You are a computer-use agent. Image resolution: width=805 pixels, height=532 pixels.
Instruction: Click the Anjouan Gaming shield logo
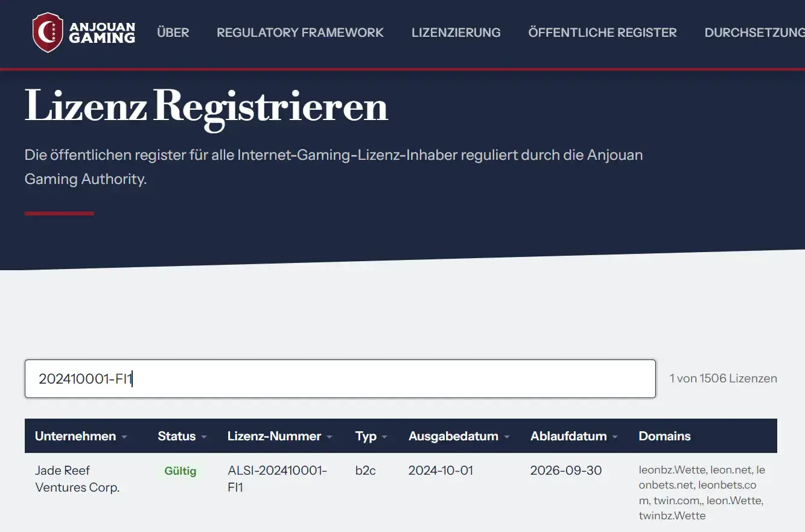coord(48,32)
